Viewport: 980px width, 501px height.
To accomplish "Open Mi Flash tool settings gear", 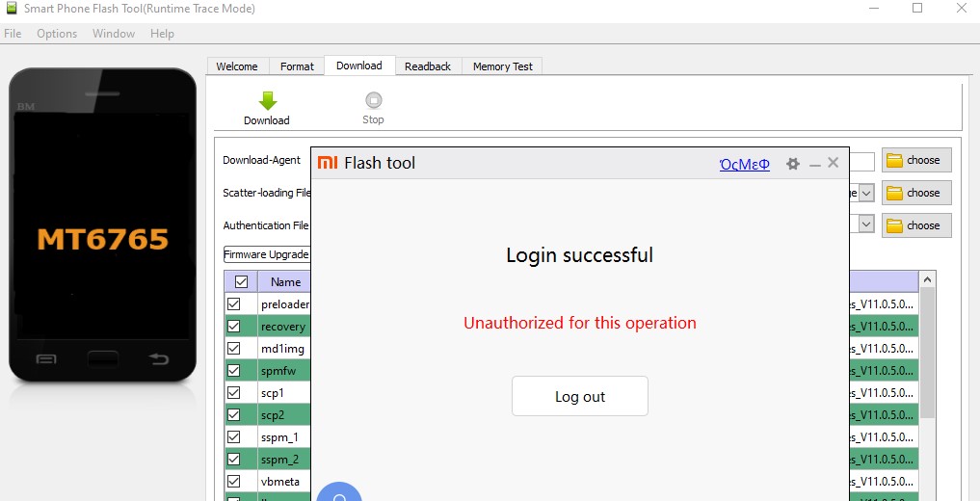I will coord(793,164).
